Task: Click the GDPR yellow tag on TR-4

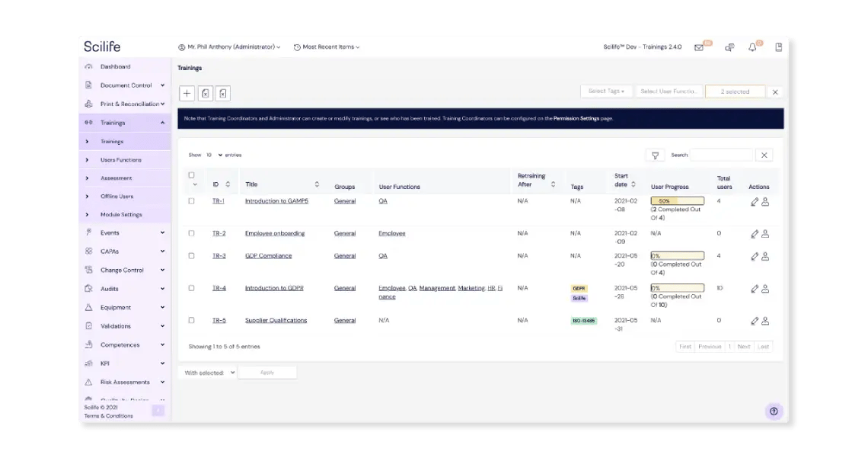Action: (x=579, y=289)
